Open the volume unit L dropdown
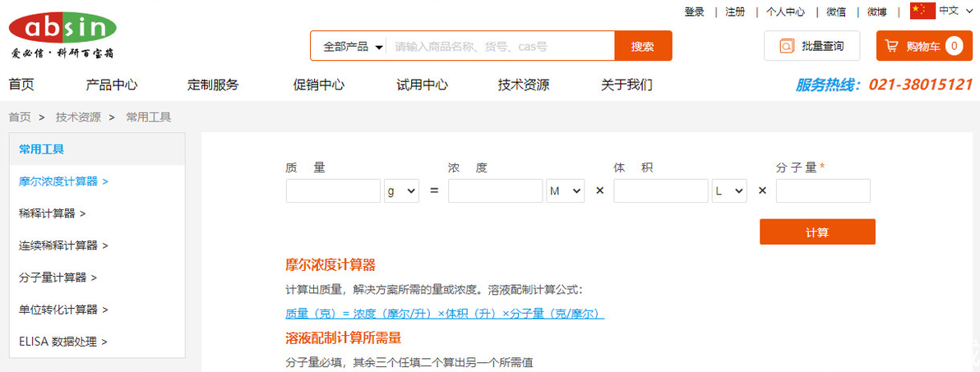980x372 pixels. point(729,191)
